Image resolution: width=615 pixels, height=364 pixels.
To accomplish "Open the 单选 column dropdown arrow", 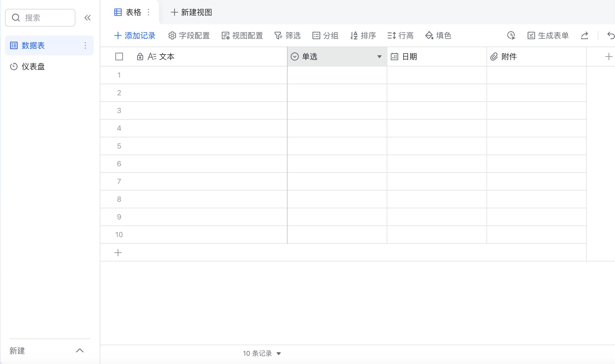I will [379, 57].
